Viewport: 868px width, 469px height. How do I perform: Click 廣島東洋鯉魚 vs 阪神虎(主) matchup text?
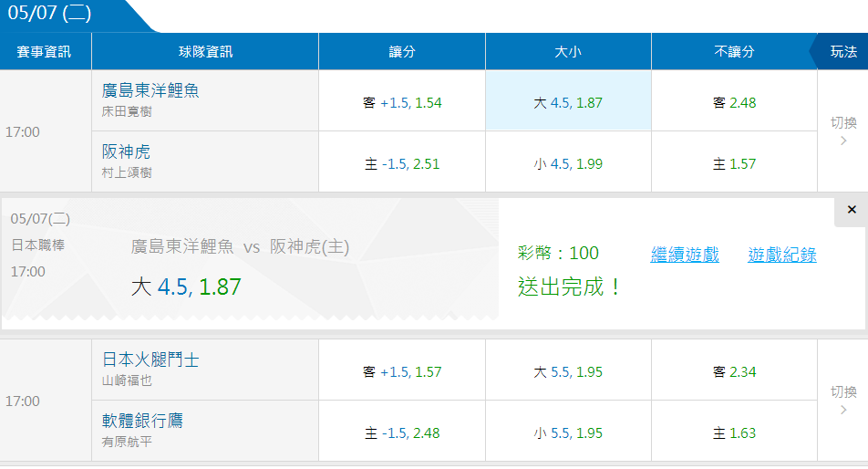point(241,246)
